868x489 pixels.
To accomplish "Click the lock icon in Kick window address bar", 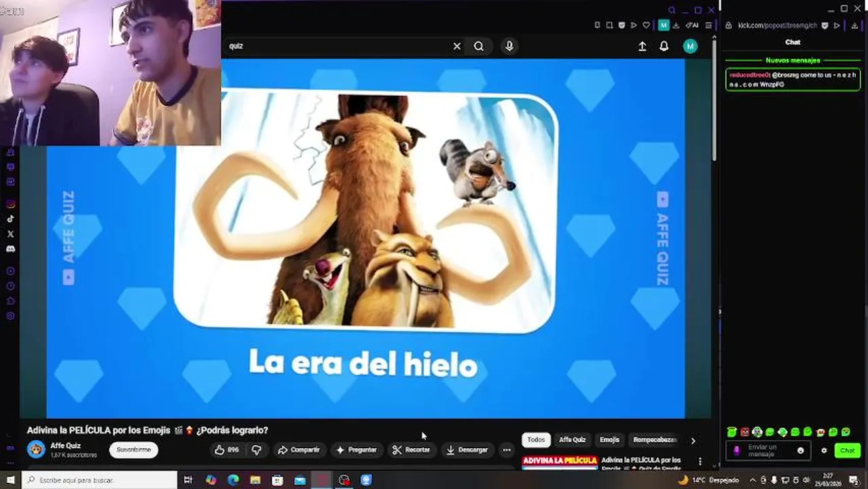I will coord(729,25).
